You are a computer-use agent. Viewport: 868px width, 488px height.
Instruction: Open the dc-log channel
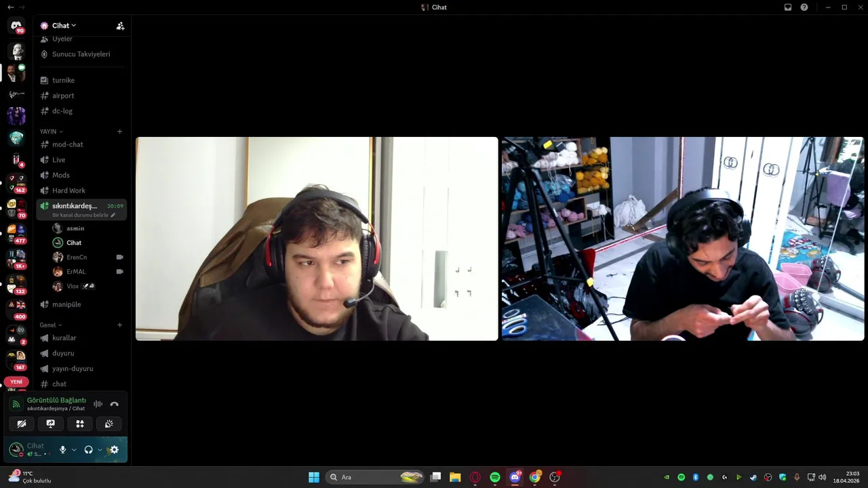[x=81, y=111]
